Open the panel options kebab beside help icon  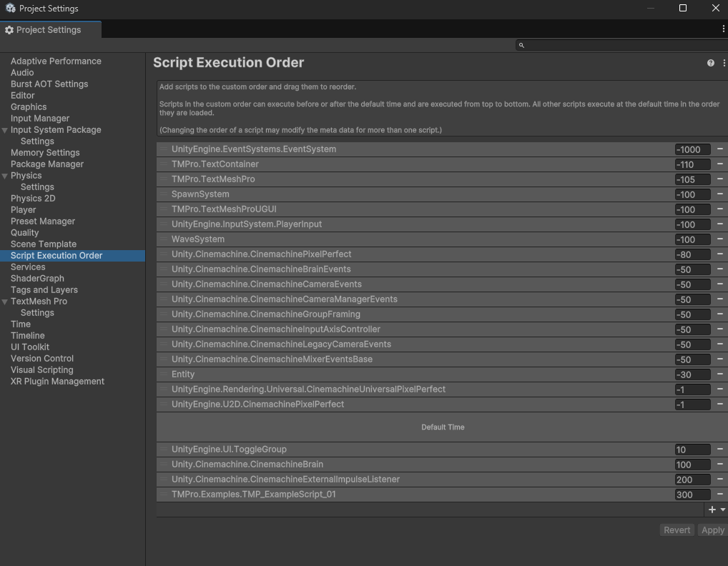(724, 63)
